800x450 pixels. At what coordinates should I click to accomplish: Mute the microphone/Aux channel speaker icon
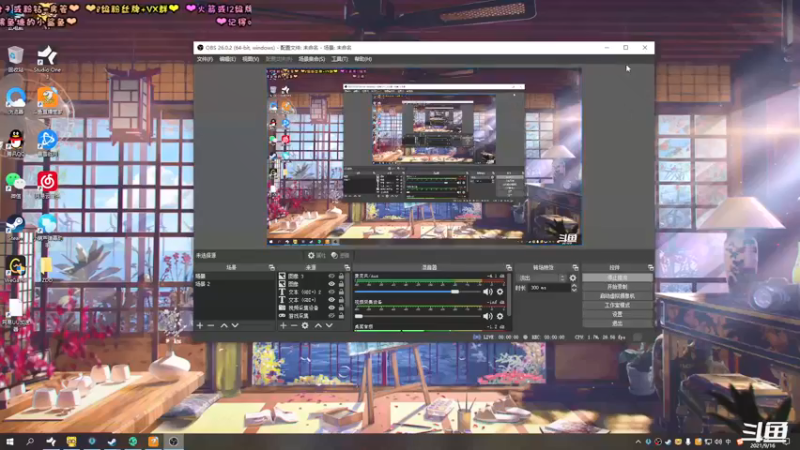tap(488, 292)
